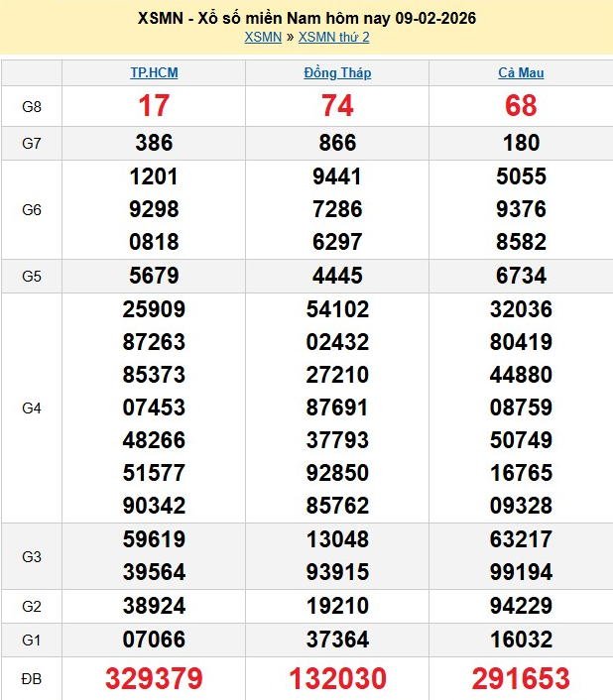Open the TP.HCM column header link
The width and height of the screenshot is (613, 700).
pos(154,72)
